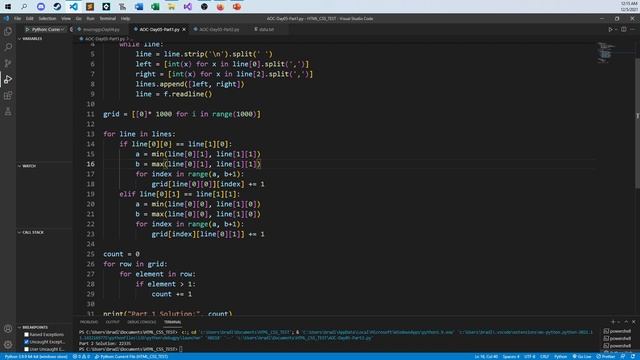Open launch.json with the debug gear icon

pos(71,29)
